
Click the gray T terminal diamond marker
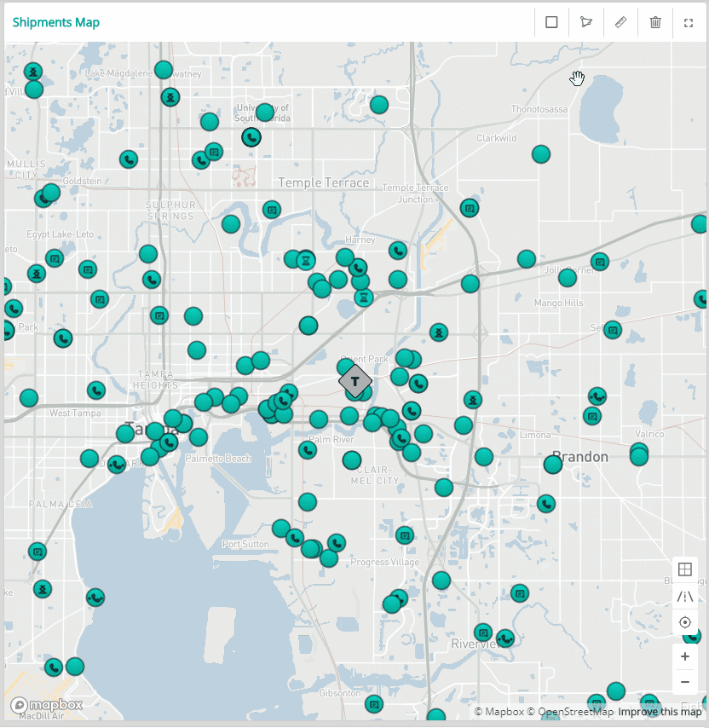click(355, 381)
